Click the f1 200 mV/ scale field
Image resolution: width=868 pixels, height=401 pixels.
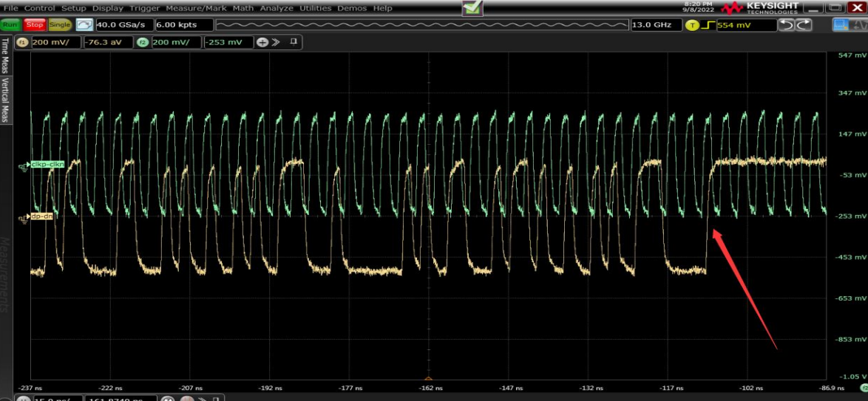(x=56, y=42)
